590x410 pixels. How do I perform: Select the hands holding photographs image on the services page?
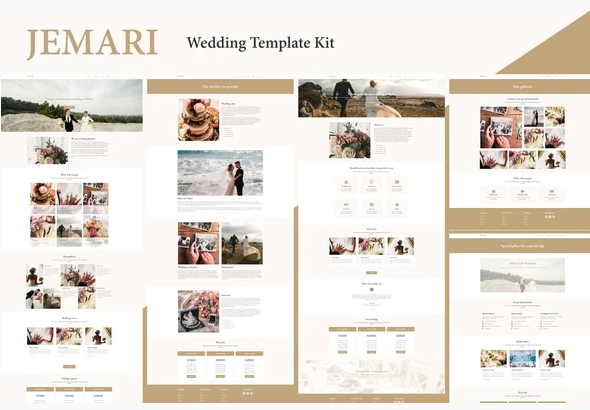pos(198,243)
